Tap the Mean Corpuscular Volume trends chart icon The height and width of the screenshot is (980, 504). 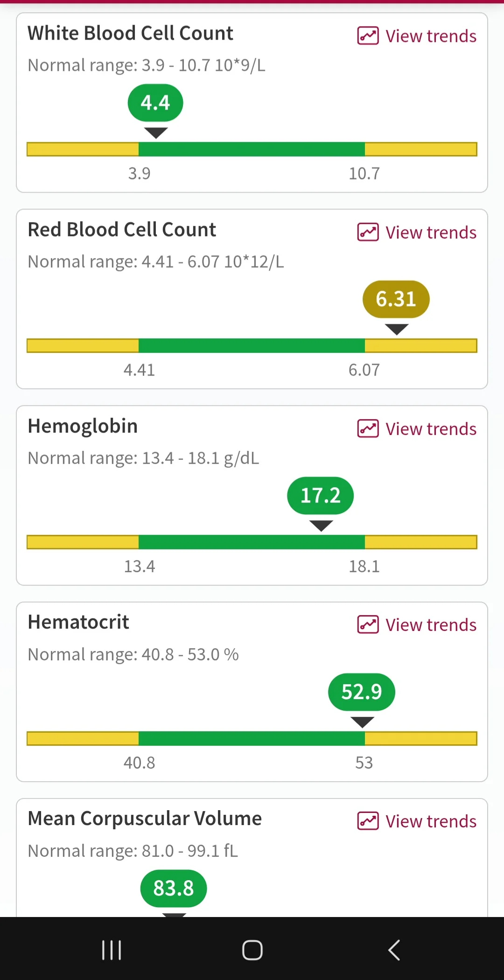pyautogui.click(x=368, y=821)
